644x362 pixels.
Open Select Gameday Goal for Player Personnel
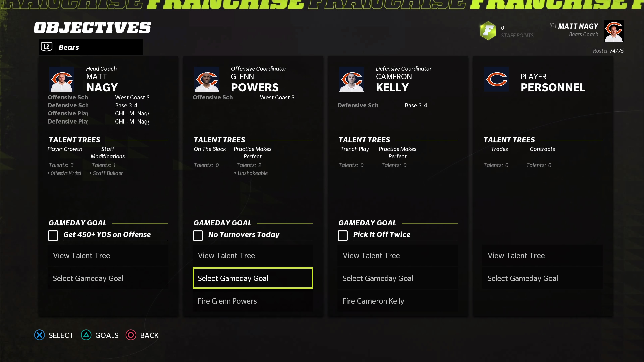click(543, 278)
